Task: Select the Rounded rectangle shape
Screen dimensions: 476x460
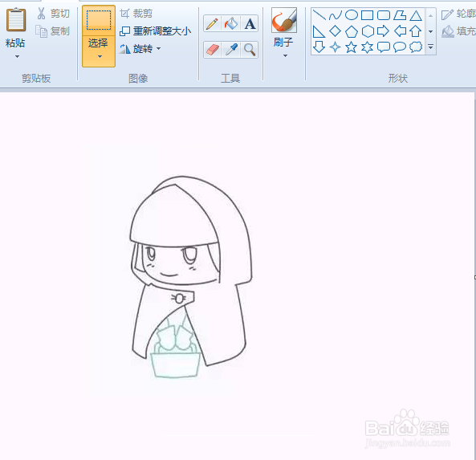Action: tap(384, 15)
